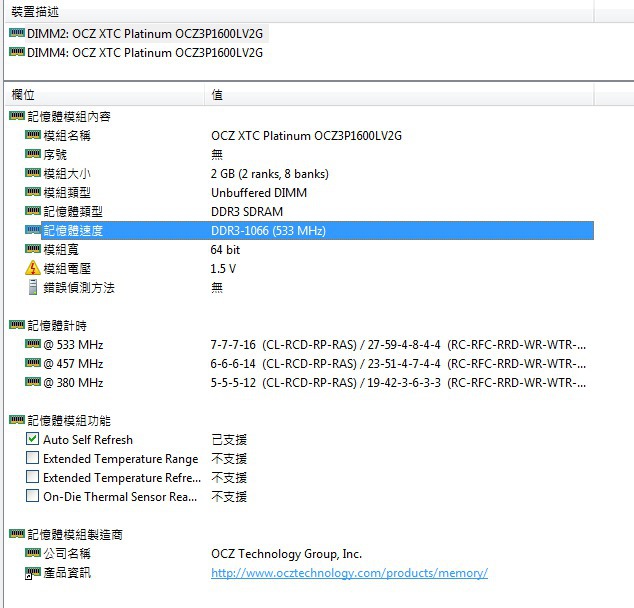
Task: Click the 記憶體模組內容 section icon
Action: tap(17, 116)
